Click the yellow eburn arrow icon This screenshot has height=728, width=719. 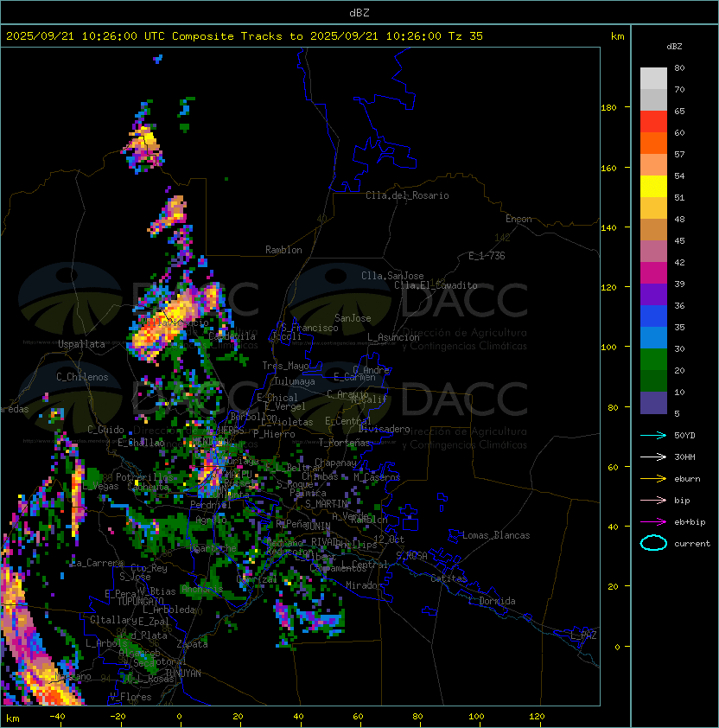point(653,479)
